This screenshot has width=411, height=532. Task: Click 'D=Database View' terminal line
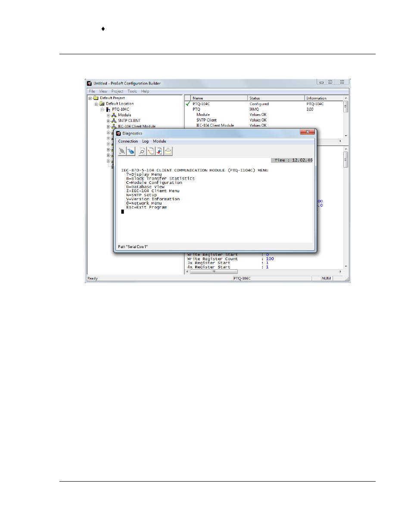pos(145,187)
